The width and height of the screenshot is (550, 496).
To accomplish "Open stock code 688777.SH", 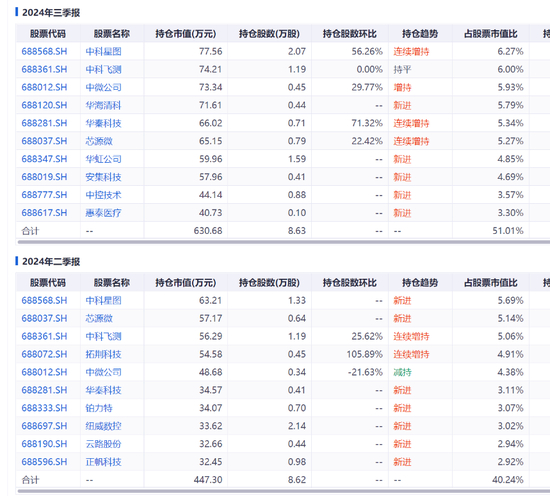I will [44, 195].
